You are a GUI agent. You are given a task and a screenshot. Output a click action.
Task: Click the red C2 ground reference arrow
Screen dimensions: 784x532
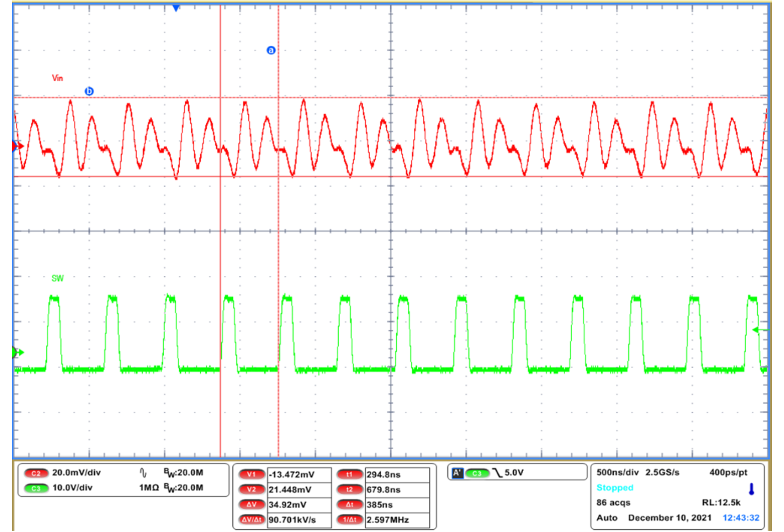(17, 146)
